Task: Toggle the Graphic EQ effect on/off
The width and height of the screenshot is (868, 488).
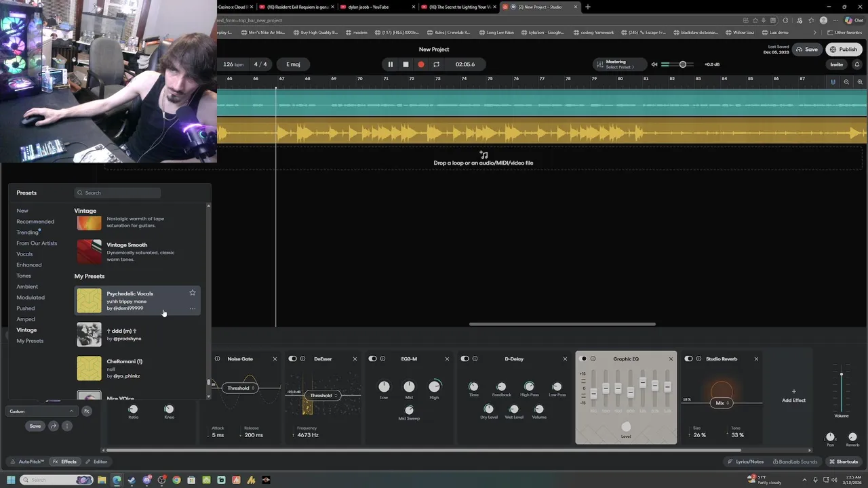Action: (x=583, y=359)
